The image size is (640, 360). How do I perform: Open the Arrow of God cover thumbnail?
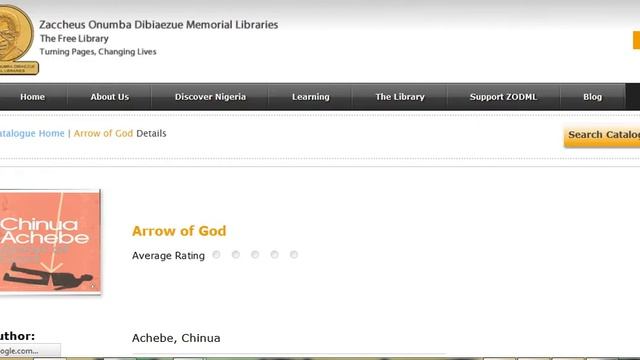coord(50,242)
